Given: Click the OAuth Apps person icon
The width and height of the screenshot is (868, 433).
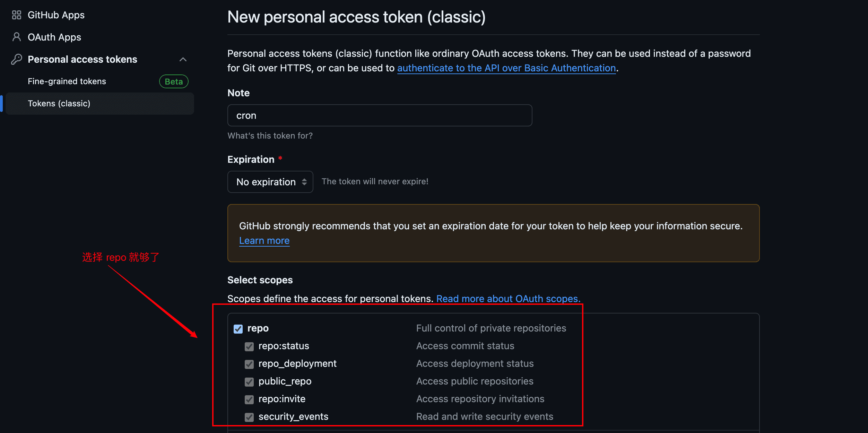Looking at the screenshot, I should pyautogui.click(x=16, y=37).
